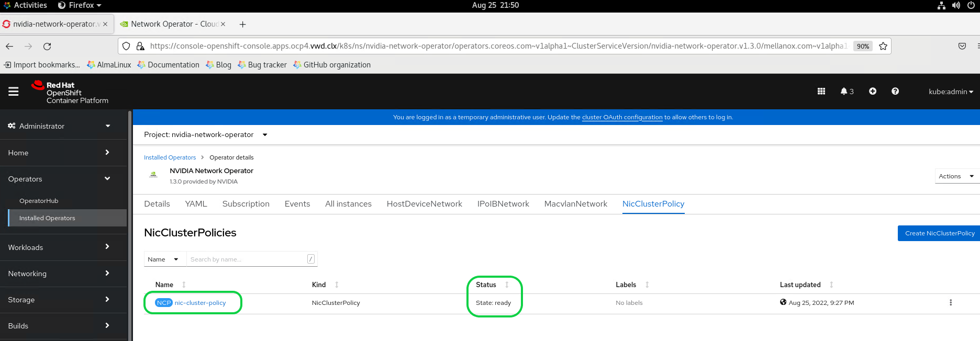Open the Bug tracker bookmark
980x341 pixels.
262,65
